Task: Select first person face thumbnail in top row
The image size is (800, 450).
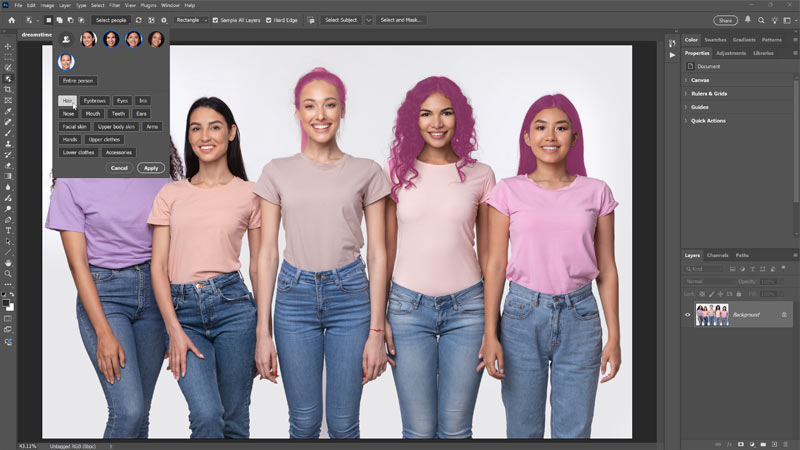Action: 88,39
